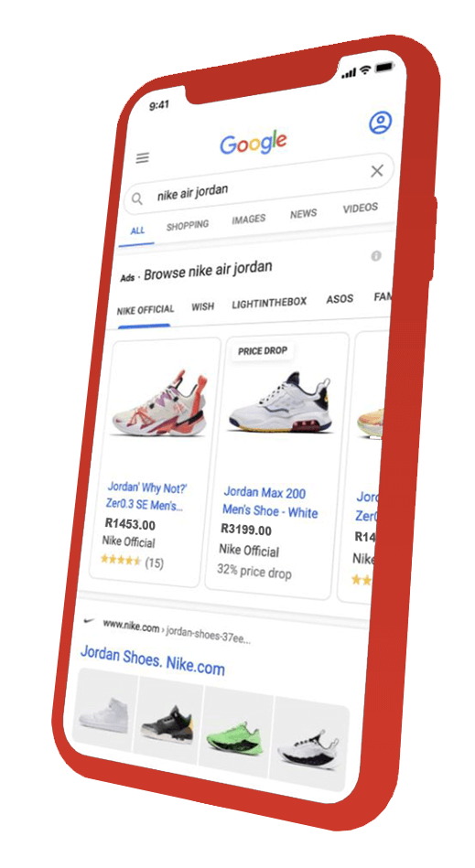Select the ASOS merchant tab
Viewport: 475px width, 868px height.
tap(340, 299)
